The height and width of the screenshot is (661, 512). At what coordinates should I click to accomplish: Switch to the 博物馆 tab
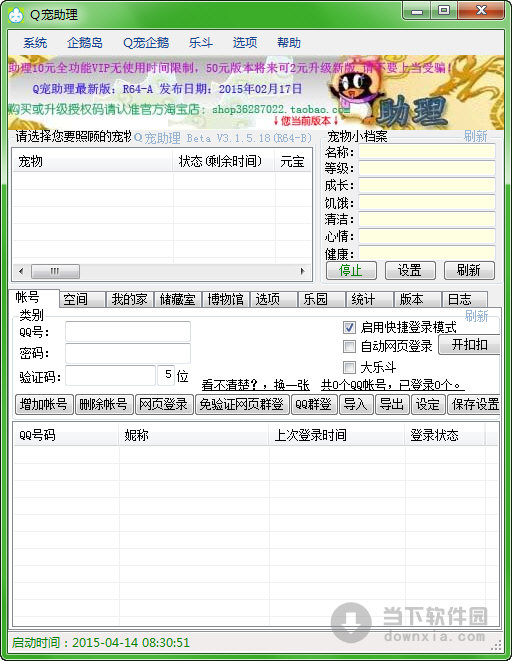(225, 300)
